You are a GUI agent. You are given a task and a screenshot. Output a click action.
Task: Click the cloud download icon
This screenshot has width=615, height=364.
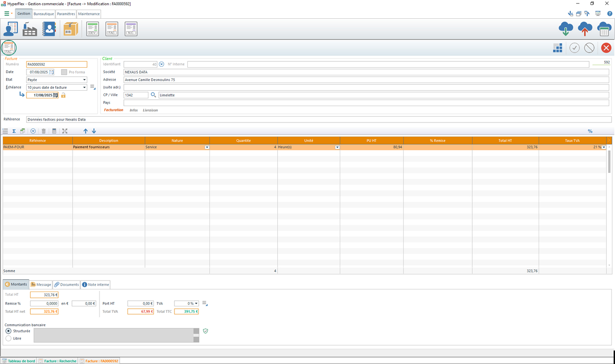(566, 29)
